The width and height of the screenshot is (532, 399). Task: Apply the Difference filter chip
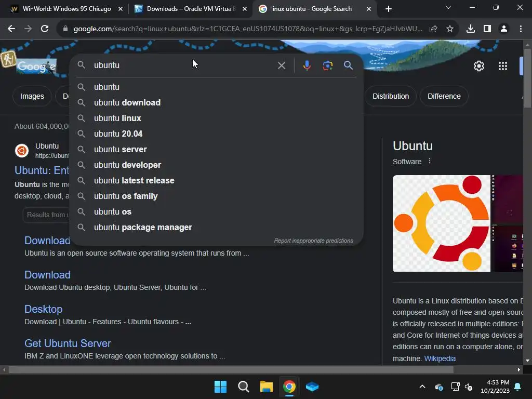click(444, 96)
